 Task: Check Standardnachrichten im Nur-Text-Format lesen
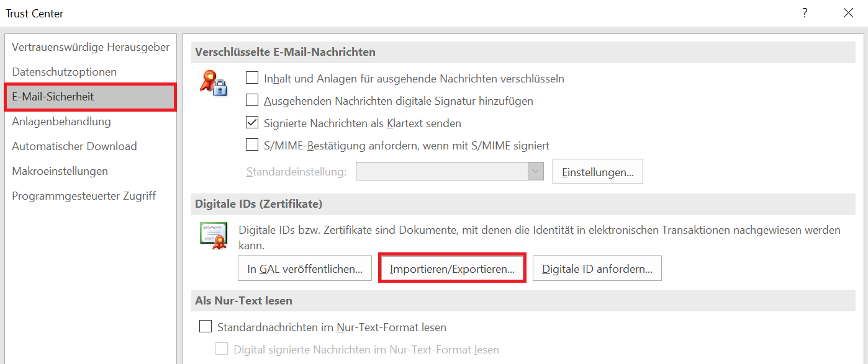click(205, 327)
